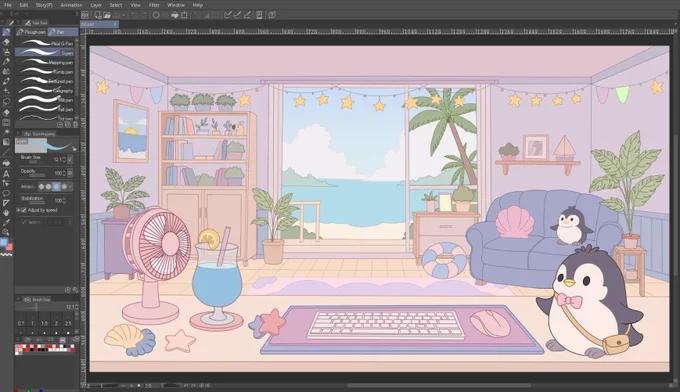Adjust Brush Size value stepper in Tool property
This screenshot has width=680, height=392.
coord(65,160)
